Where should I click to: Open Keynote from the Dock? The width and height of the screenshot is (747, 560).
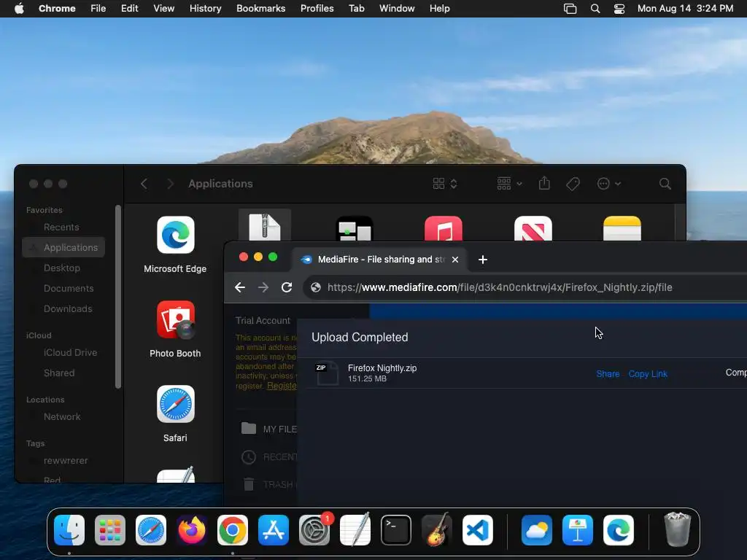tap(578, 530)
